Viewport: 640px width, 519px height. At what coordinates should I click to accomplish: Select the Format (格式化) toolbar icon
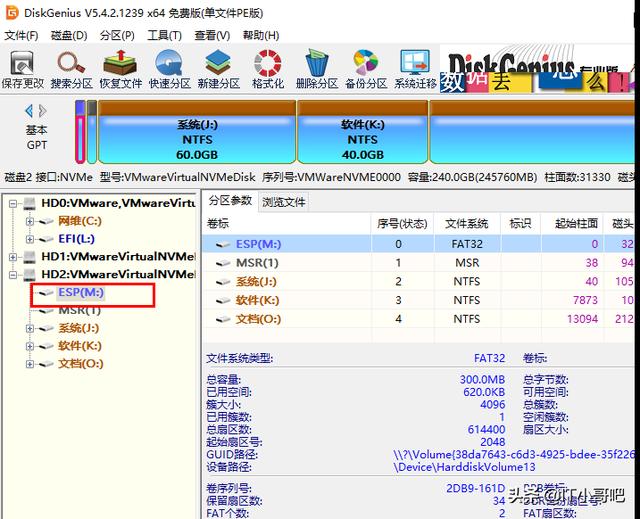[x=267, y=68]
